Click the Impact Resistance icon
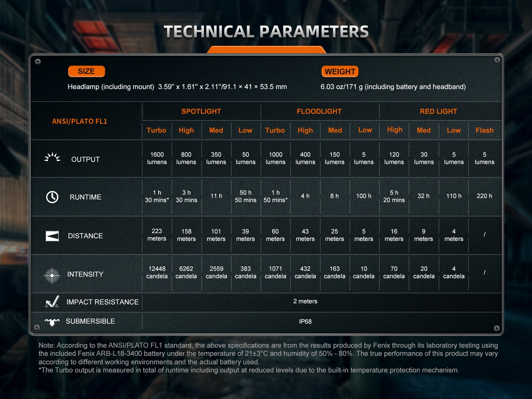 tap(52, 302)
